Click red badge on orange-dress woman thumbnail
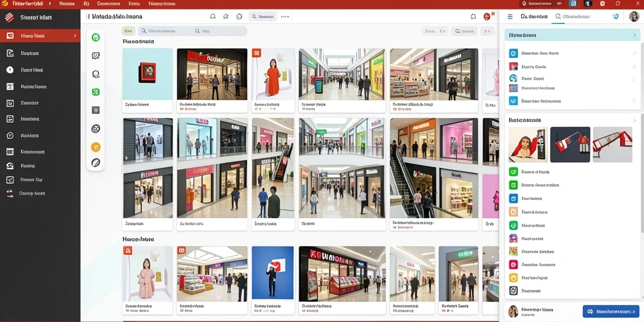644x322 pixels. click(257, 53)
